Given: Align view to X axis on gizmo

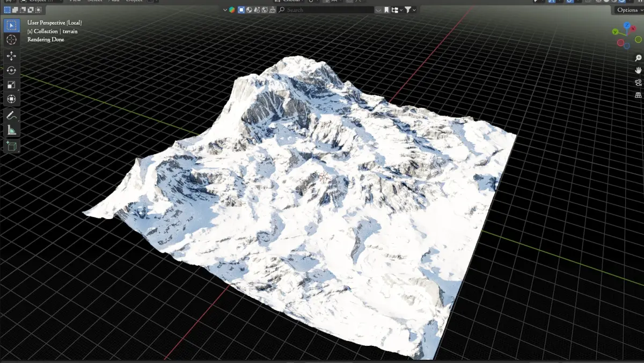Looking at the screenshot, I should coord(633,28).
